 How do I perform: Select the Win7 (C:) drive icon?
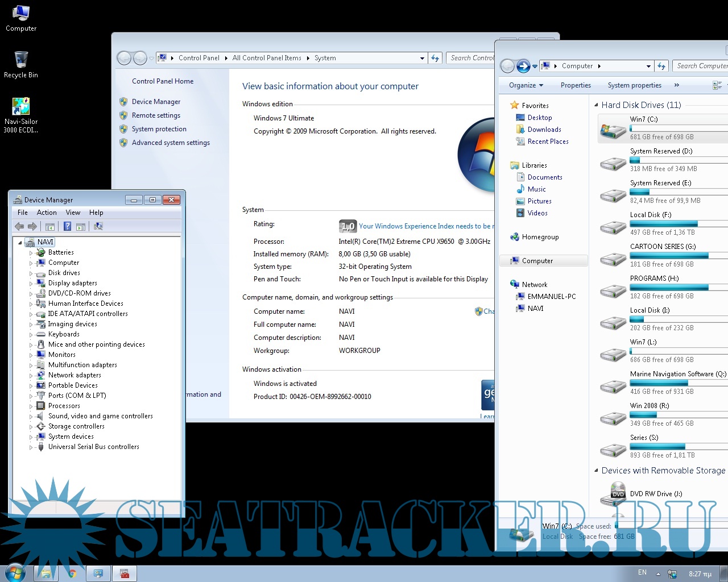point(613,130)
